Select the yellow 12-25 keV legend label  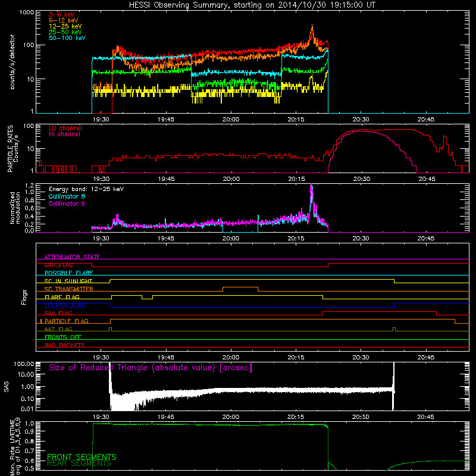65,26
